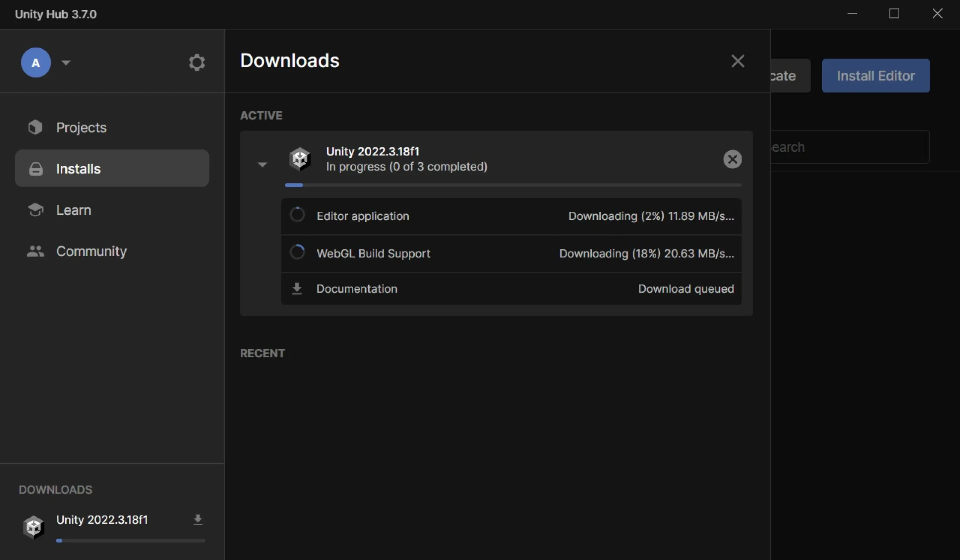Collapse the Unity 2022.3.18f1 download details
The width and height of the screenshot is (960, 560).
pyautogui.click(x=262, y=165)
